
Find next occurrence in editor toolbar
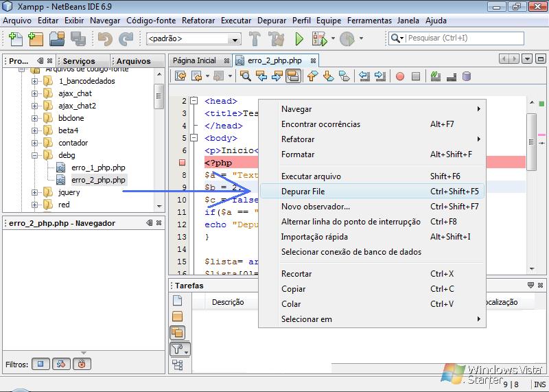277,76
